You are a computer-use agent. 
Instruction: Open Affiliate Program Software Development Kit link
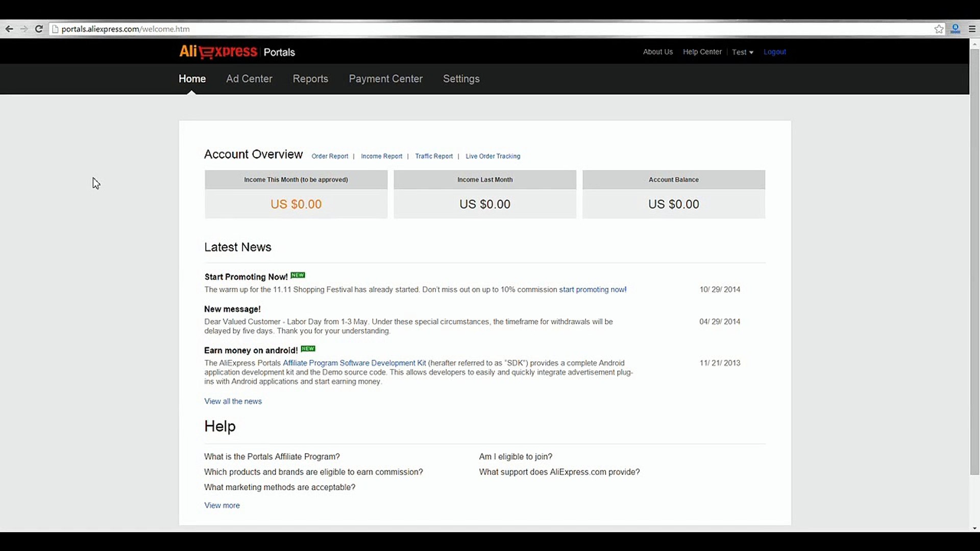[x=354, y=363]
